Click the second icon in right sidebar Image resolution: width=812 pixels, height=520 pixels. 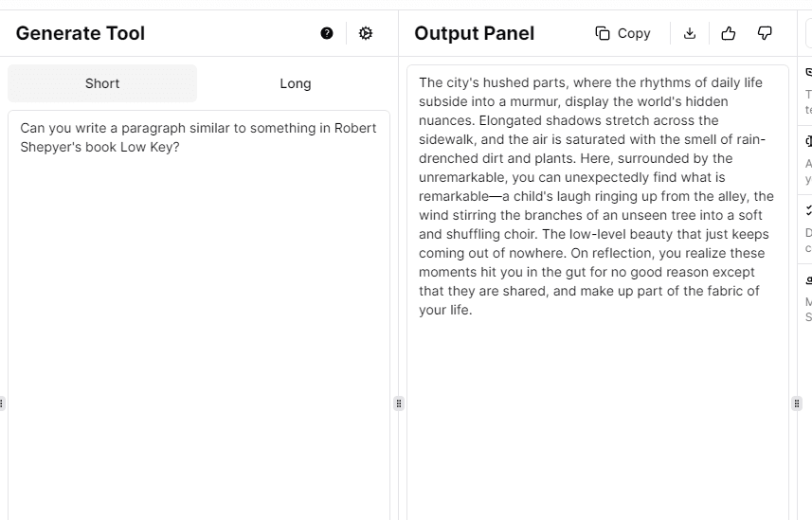pyautogui.click(x=808, y=141)
